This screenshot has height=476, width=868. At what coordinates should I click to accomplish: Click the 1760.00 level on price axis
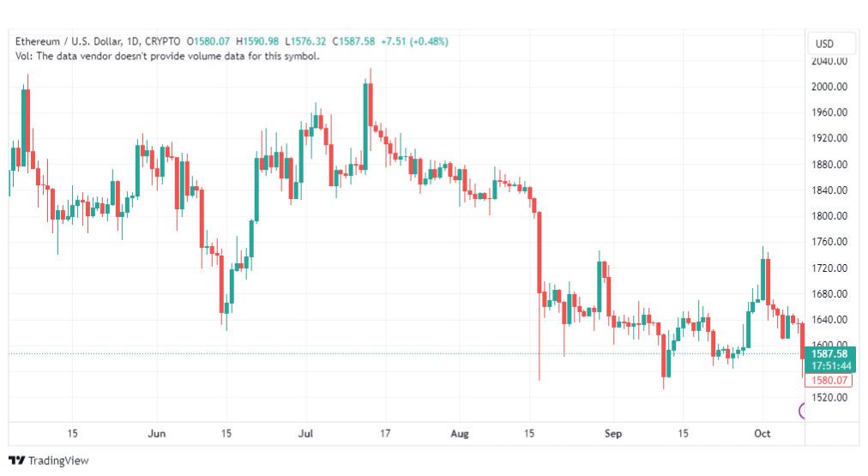click(829, 241)
